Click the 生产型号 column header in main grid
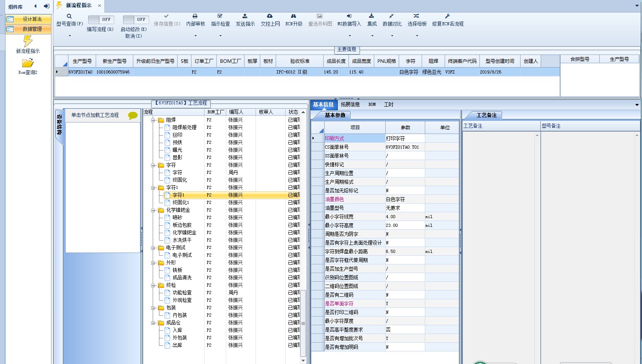The image size is (642, 364). [82, 61]
